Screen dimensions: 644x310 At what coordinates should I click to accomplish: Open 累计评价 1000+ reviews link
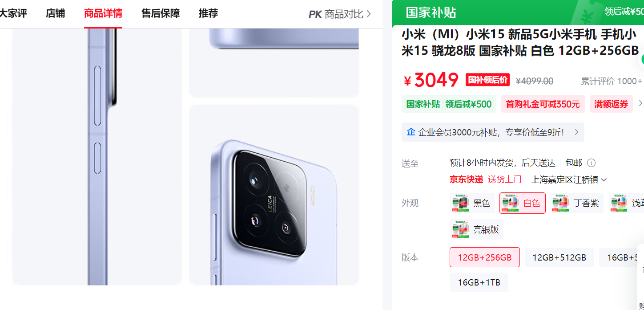[x=612, y=81]
